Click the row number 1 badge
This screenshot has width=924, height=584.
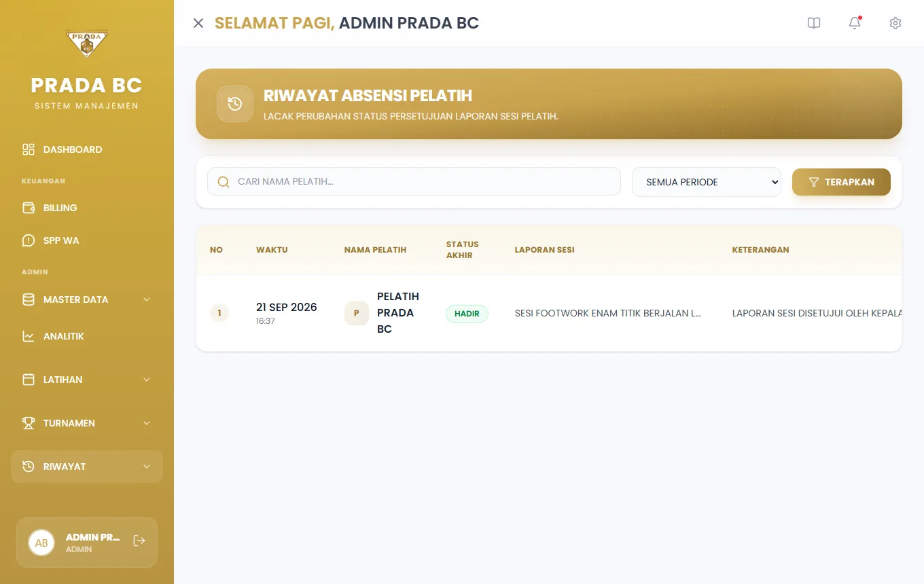219,313
